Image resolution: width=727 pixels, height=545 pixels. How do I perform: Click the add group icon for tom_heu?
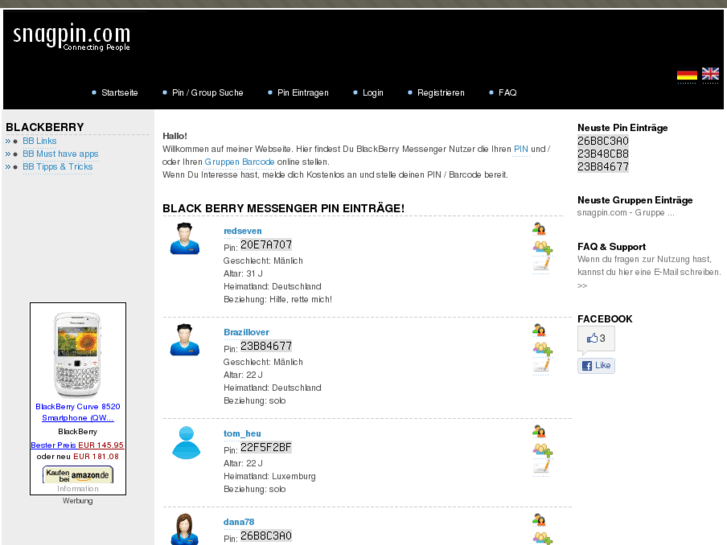pyautogui.click(x=542, y=450)
